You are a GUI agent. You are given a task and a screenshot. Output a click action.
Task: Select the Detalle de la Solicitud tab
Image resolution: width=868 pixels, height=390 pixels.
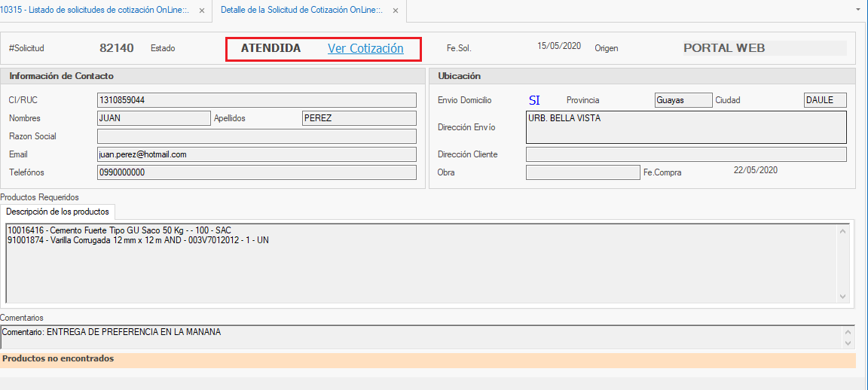pos(301,11)
